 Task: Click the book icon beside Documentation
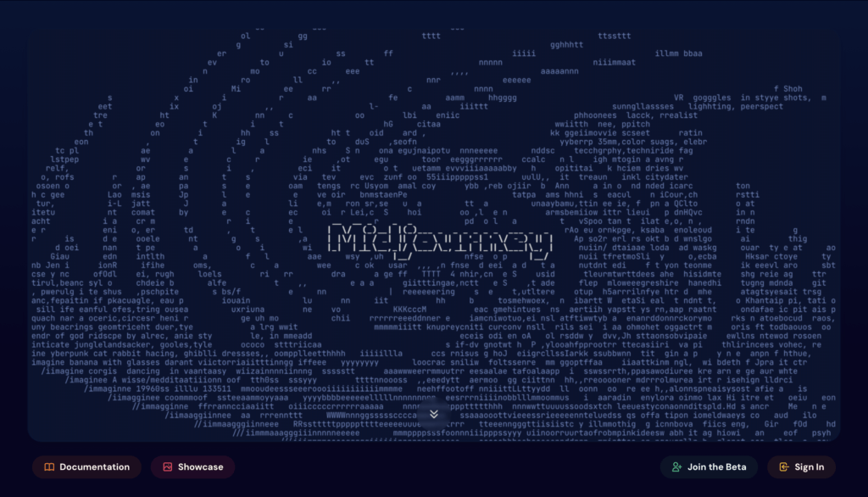pos(49,467)
